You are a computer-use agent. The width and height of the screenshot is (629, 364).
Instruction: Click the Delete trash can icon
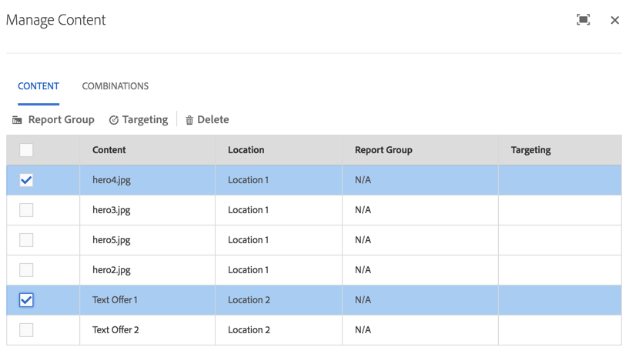coord(189,120)
